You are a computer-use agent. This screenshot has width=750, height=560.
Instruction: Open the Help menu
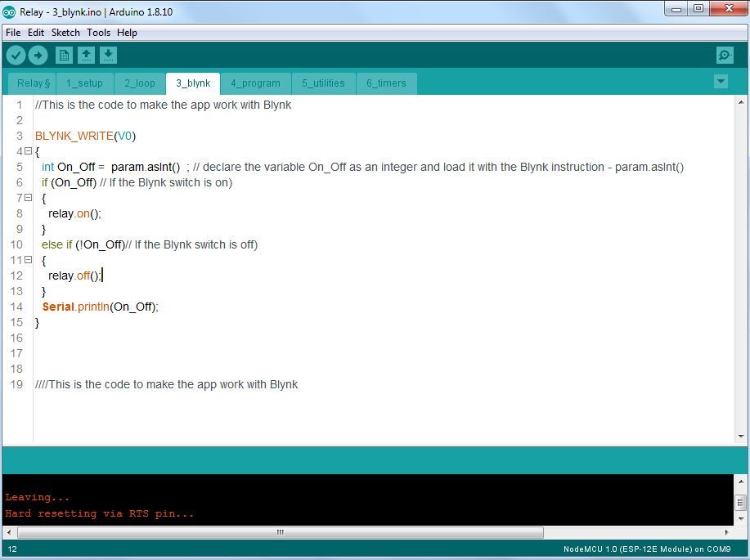pyautogui.click(x=128, y=33)
